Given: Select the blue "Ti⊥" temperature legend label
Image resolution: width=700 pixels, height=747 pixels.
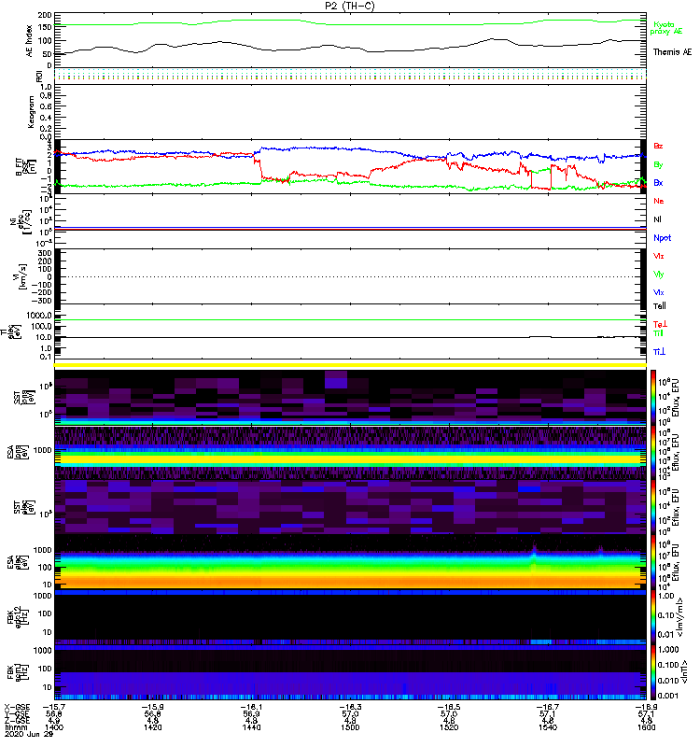Looking at the screenshot, I should 659,352.
